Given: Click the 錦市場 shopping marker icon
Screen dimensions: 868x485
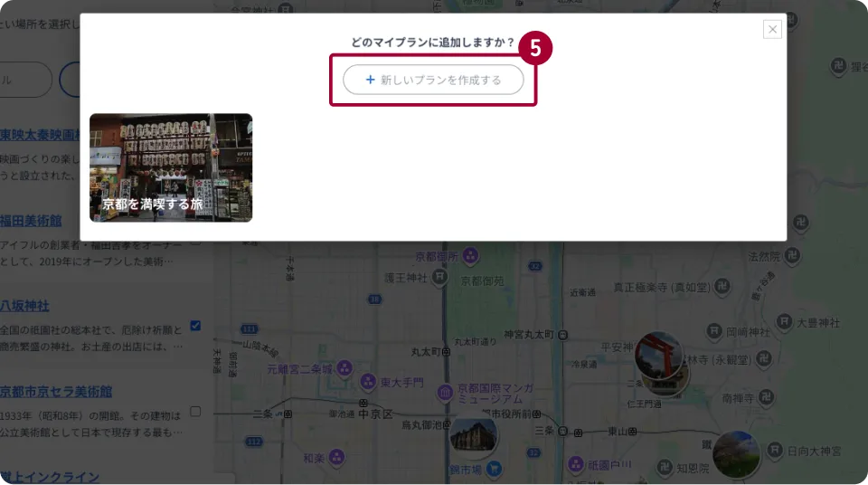Looking at the screenshot, I should (x=494, y=470).
